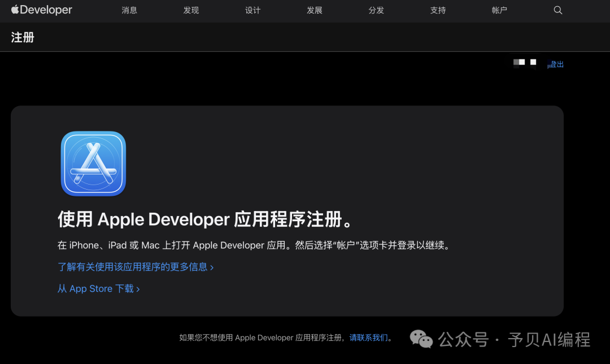
Task: Click the 注册 page title
Action: click(x=23, y=37)
